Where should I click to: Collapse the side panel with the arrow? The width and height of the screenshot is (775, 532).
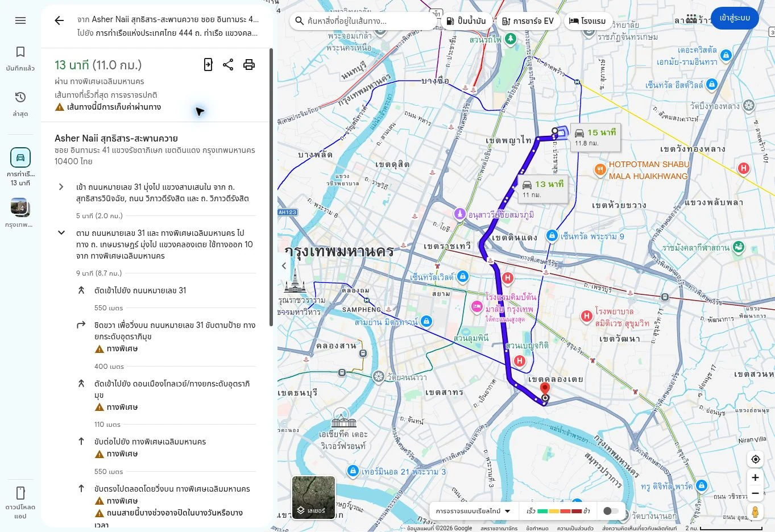pos(284,265)
